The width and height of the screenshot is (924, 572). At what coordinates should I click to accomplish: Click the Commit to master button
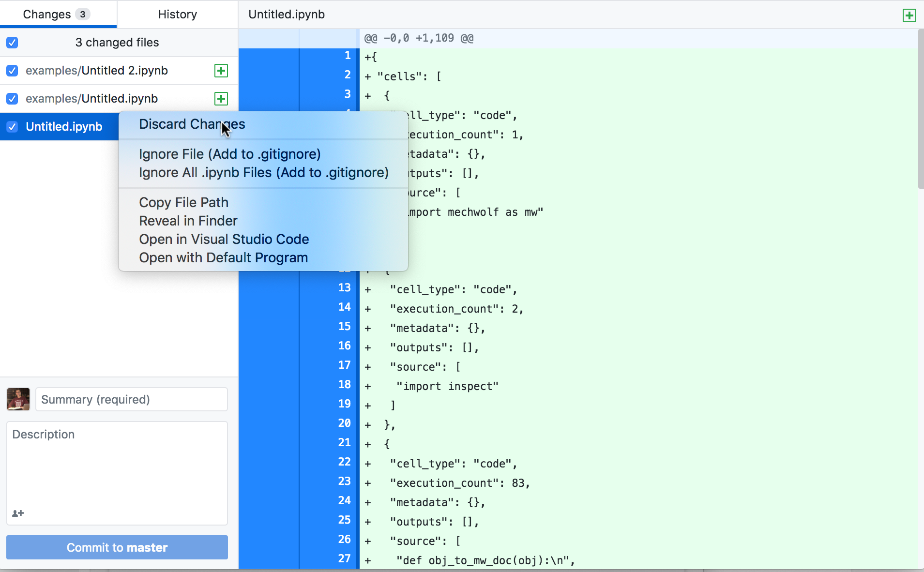tap(117, 547)
